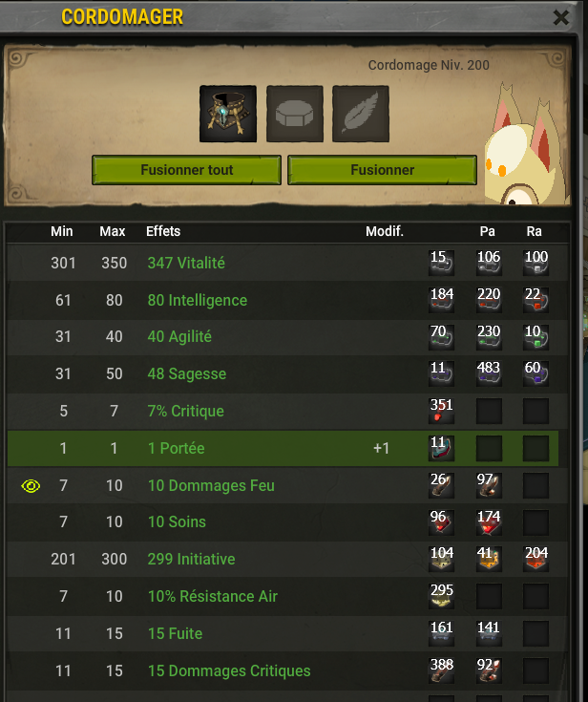The width and height of the screenshot is (588, 702).
Task: Use the Pa Soins rune showing 174
Action: click(x=488, y=522)
